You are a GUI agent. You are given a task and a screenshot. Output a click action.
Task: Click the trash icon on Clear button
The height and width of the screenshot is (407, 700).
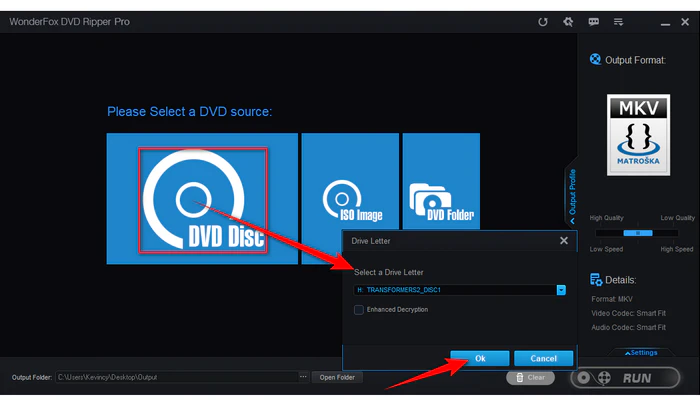coord(520,378)
